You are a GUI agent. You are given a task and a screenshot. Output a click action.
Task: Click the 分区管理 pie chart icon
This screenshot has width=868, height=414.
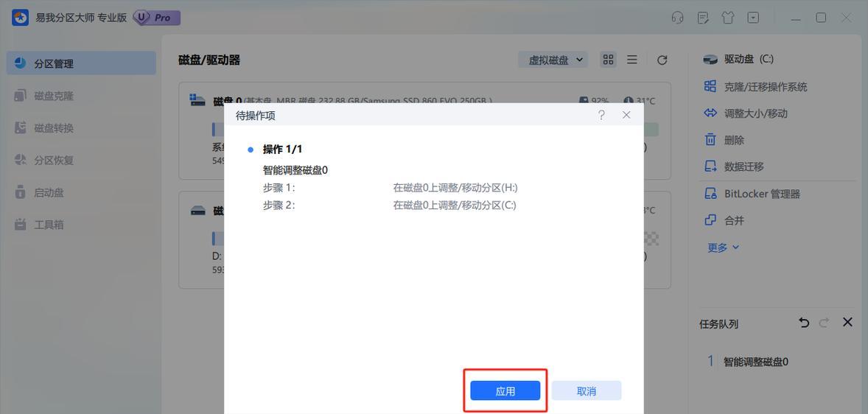pyautogui.click(x=20, y=63)
